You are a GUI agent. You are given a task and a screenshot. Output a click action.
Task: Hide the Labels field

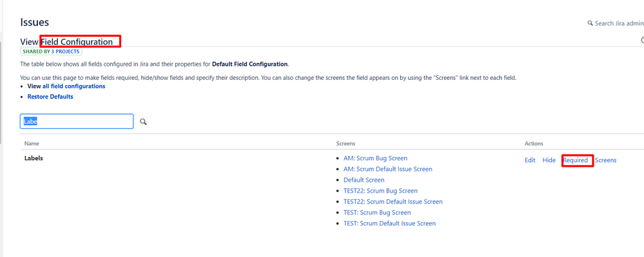tap(549, 160)
